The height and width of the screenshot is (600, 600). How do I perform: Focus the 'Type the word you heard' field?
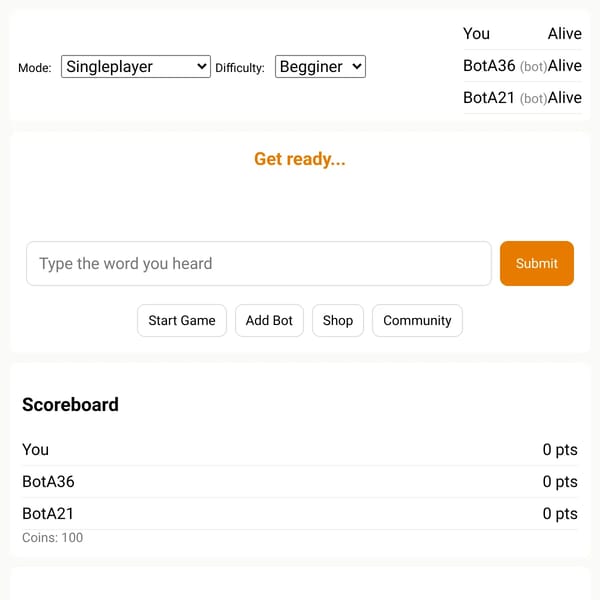[259, 263]
